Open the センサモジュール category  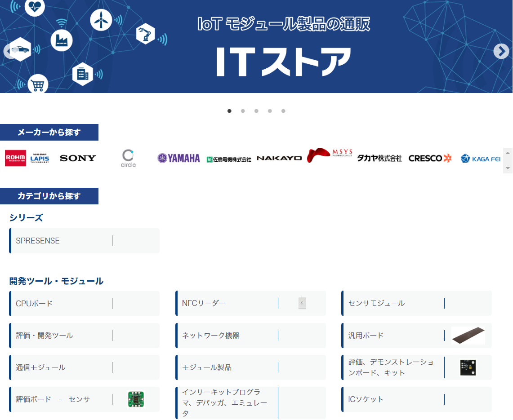coord(416,303)
